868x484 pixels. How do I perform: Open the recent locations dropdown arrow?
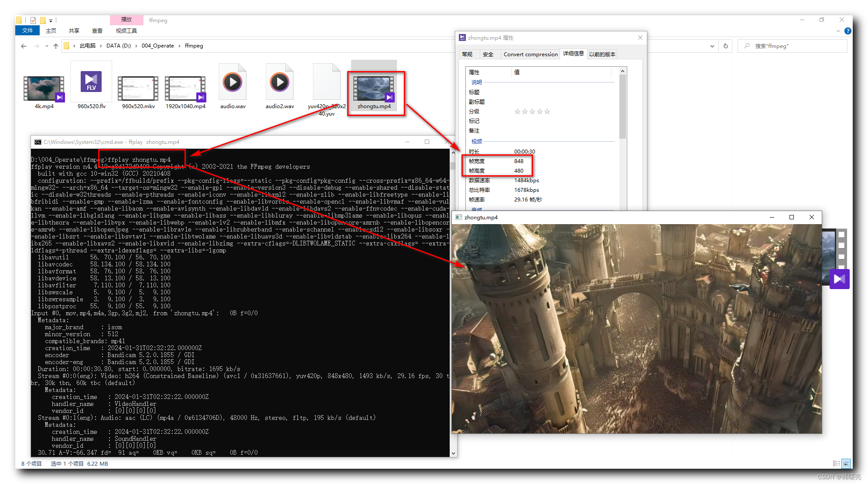point(47,46)
